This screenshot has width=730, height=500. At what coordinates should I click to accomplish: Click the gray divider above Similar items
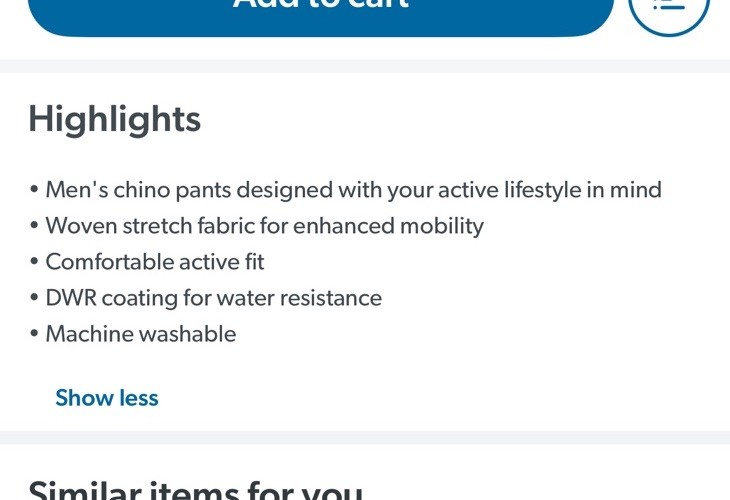pyautogui.click(x=365, y=437)
